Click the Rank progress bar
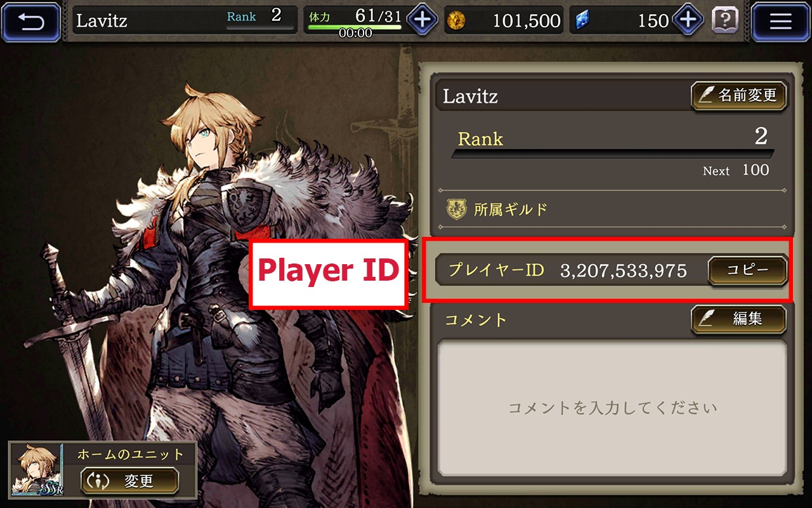Image resolution: width=812 pixels, height=508 pixels. [x=613, y=153]
